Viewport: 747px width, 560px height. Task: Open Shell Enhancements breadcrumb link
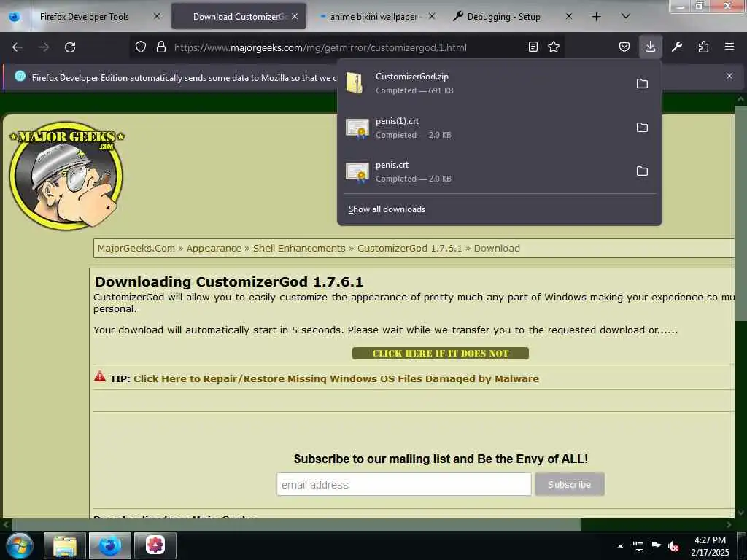click(x=299, y=248)
